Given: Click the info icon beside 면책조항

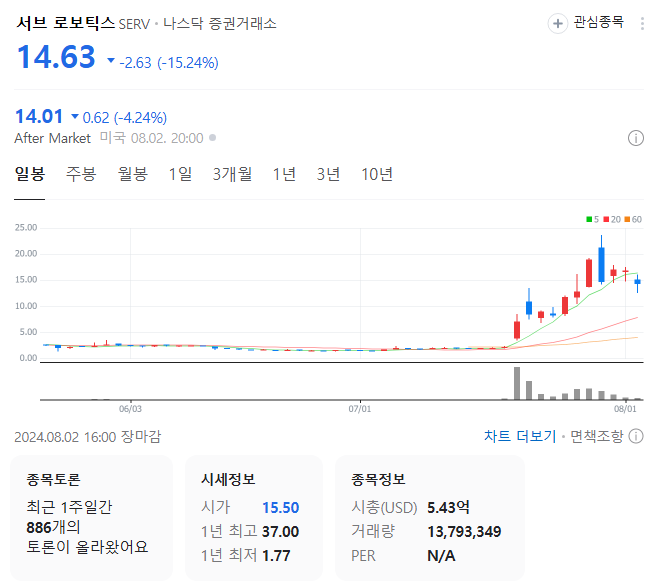Looking at the screenshot, I should pyautogui.click(x=636, y=436).
